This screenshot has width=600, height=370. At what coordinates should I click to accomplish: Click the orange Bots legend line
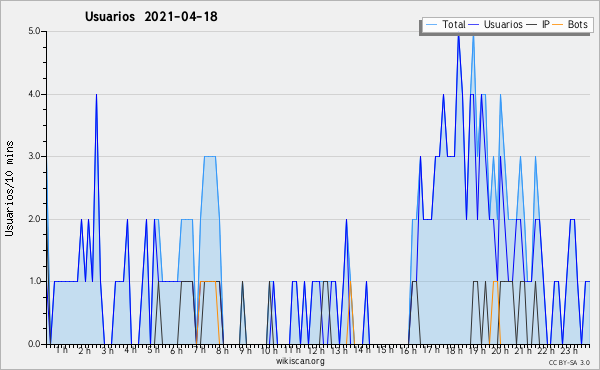pos(558,25)
